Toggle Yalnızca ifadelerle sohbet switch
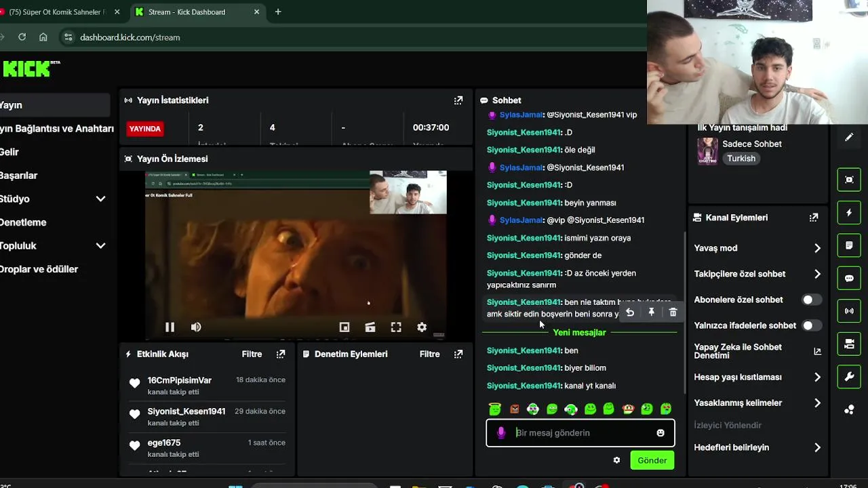The image size is (868, 488). (x=811, y=325)
